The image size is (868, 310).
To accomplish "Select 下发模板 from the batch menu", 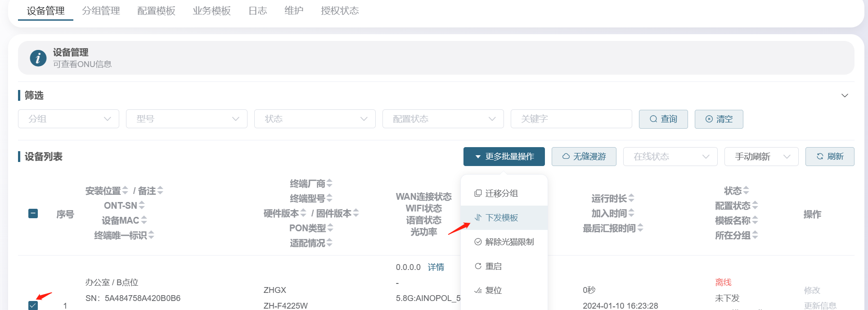I will tap(501, 218).
